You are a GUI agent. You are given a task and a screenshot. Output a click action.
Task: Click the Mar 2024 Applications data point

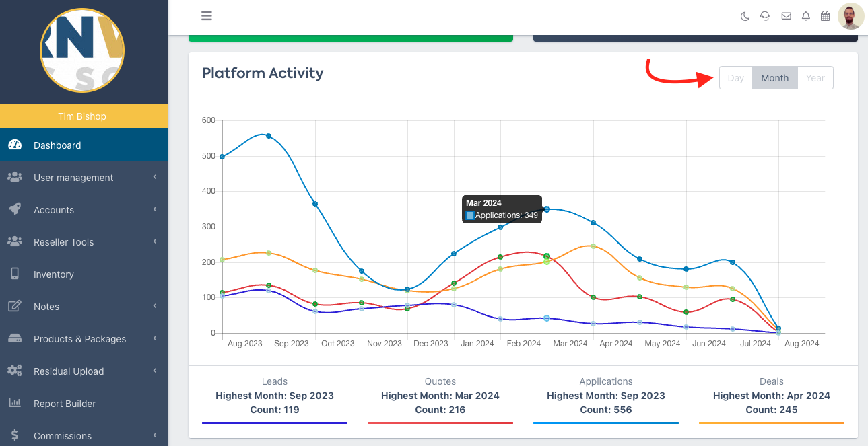(x=547, y=209)
